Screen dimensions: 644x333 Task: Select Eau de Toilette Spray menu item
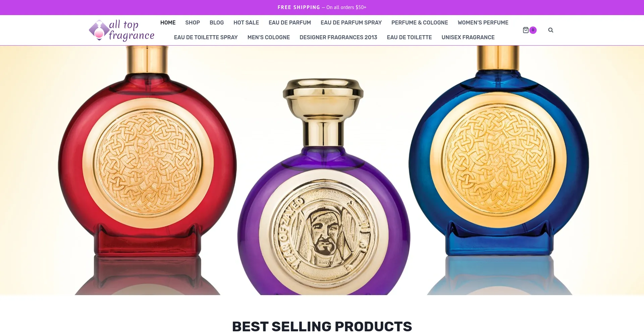tap(206, 38)
